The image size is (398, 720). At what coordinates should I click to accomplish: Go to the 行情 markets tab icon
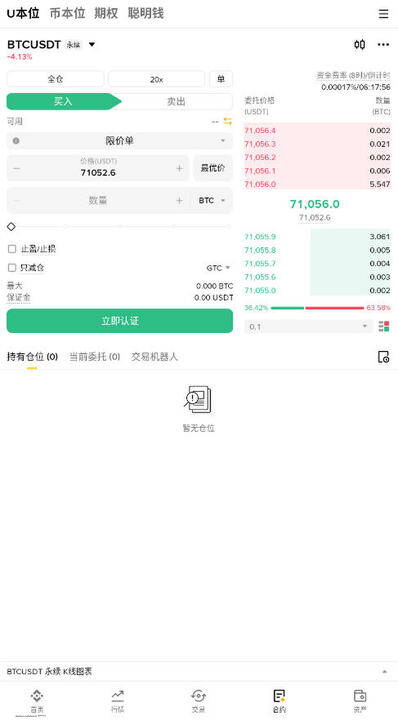pyautogui.click(x=118, y=695)
